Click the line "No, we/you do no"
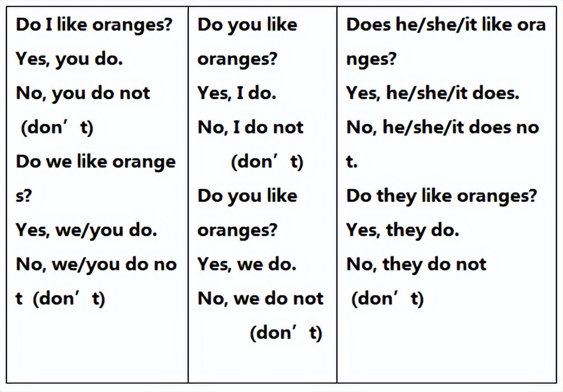This screenshot has width=563, height=392. pyautogui.click(x=96, y=264)
